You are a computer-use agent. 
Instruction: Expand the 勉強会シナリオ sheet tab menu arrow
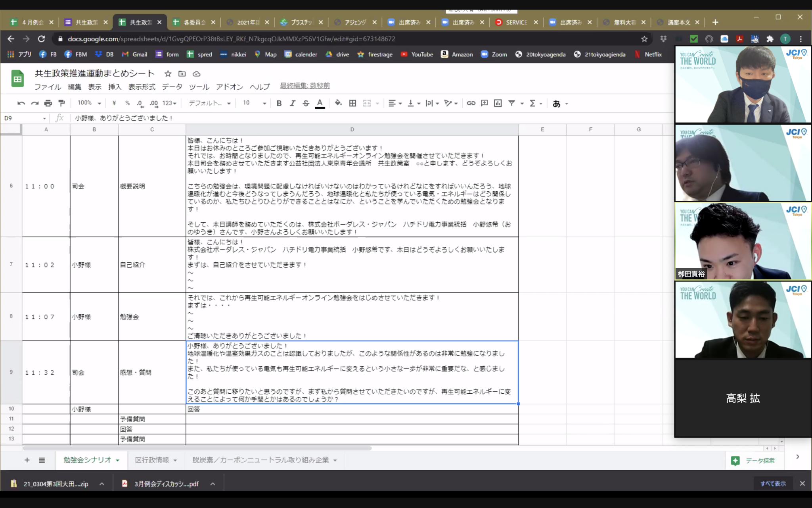[118, 460]
